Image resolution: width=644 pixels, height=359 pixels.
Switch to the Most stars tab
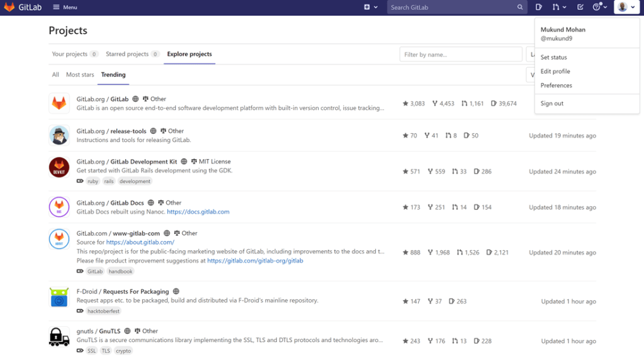pos(80,75)
